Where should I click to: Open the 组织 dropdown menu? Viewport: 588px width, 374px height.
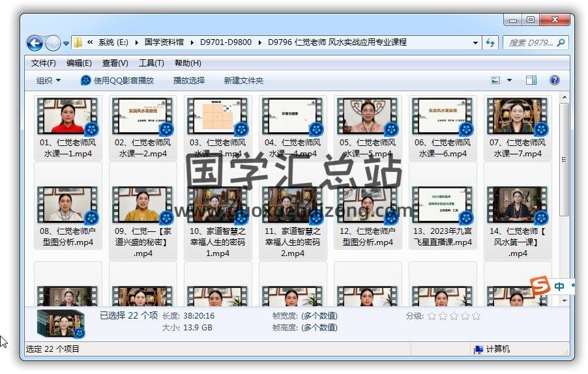tap(48, 80)
